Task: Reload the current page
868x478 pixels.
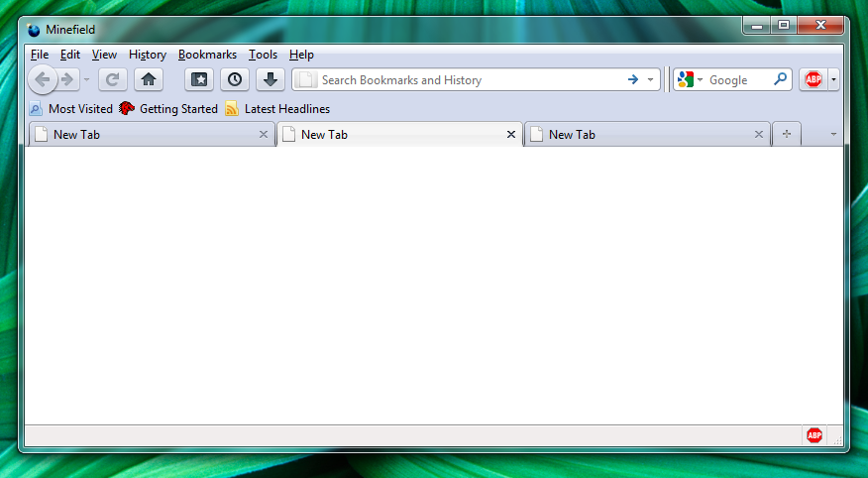Action: click(x=113, y=79)
